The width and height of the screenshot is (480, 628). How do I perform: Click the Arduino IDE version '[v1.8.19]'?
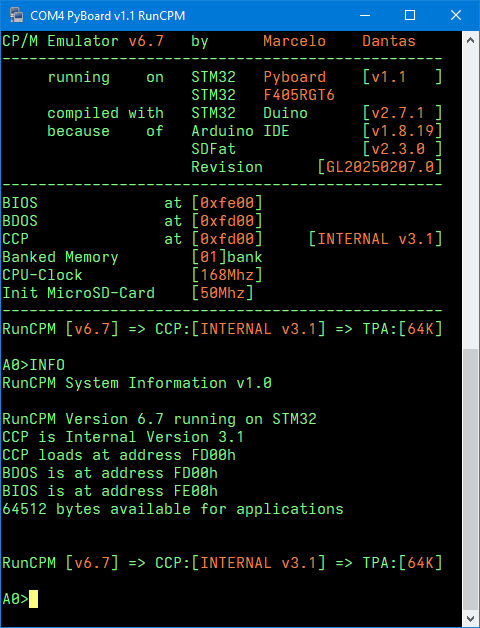click(402, 131)
